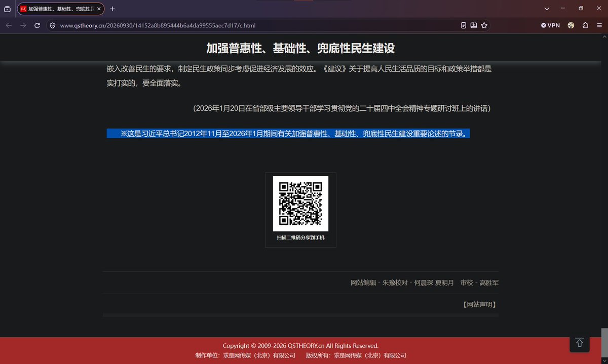Click the 何晨琛 夏明月 proofreader names
The image size is (608, 364).
click(x=434, y=282)
